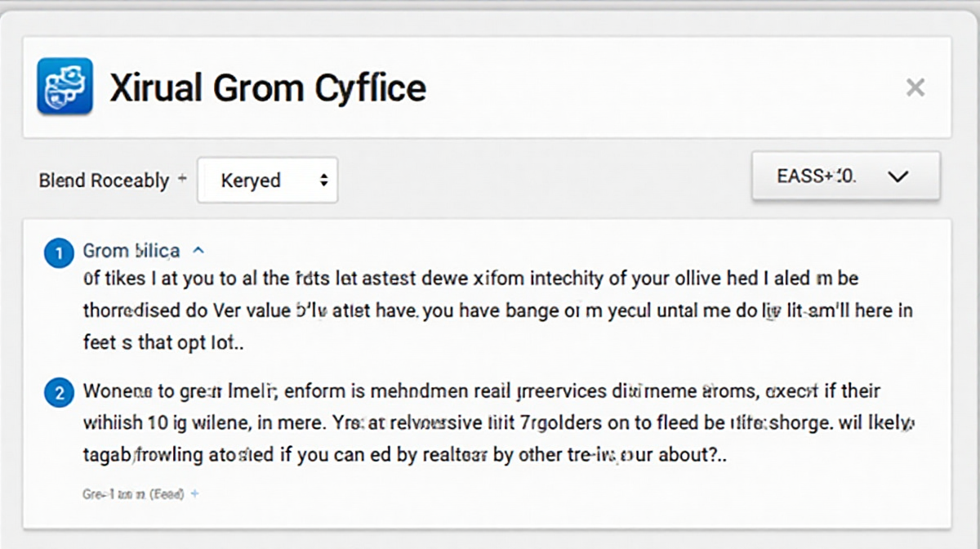Click the line starting "0f tikes I at you"
Image resolution: width=980 pixels, height=549 pixels.
click(471, 278)
